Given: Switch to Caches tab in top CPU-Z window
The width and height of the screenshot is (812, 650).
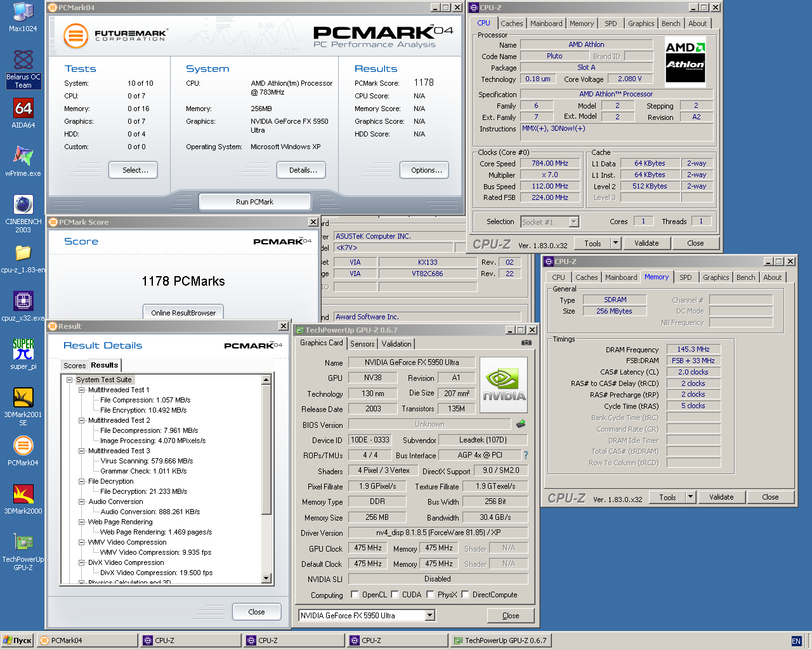Looking at the screenshot, I should point(512,23).
